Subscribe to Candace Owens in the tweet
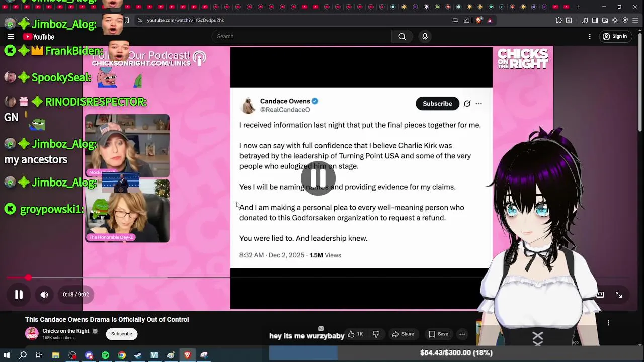The width and height of the screenshot is (644, 362). (437, 104)
